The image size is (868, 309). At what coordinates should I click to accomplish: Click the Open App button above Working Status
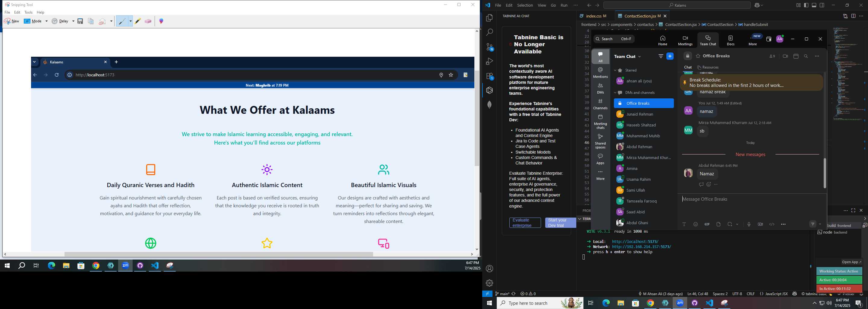point(851,262)
